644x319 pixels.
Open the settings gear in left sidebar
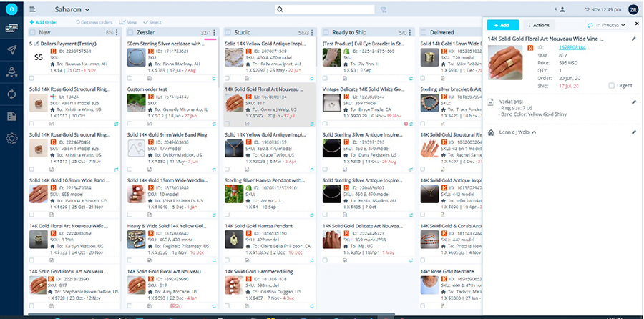point(11,139)
